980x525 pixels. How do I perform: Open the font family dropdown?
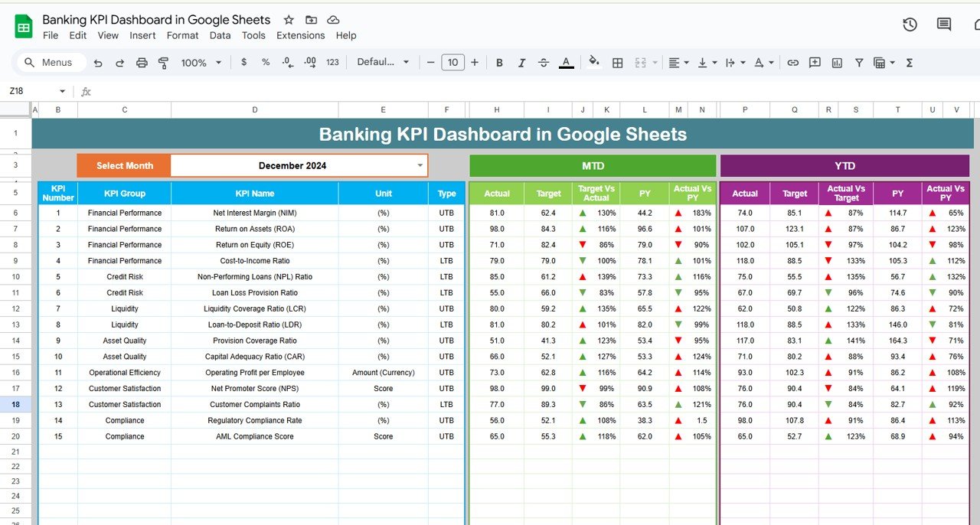point(383,62)
